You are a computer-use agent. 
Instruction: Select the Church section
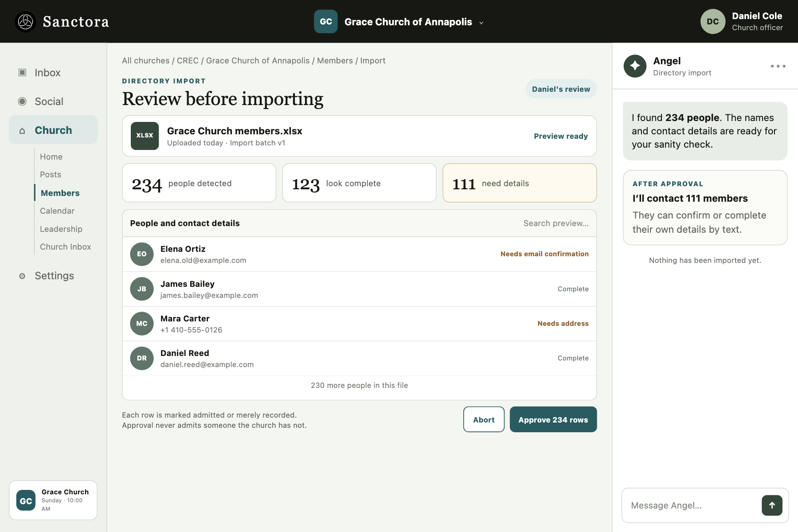(53, 130)
